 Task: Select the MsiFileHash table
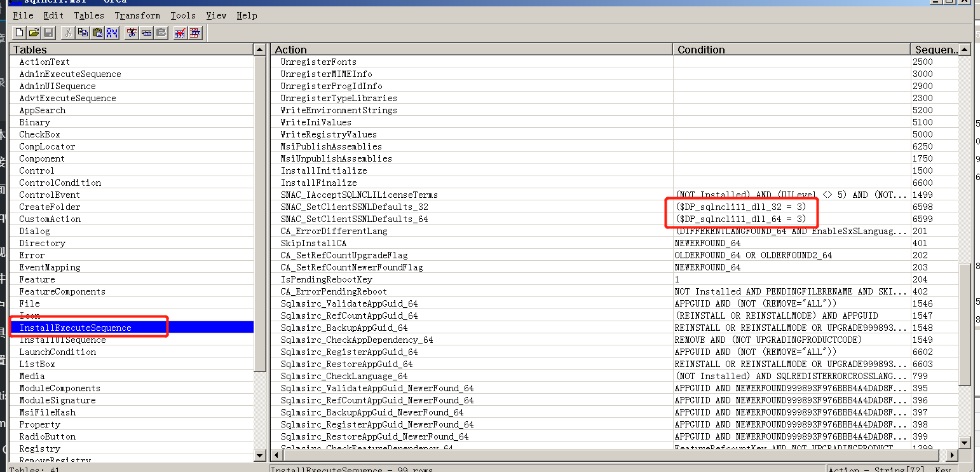132,412
